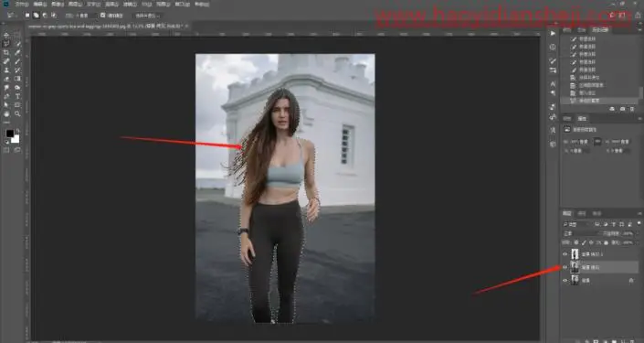The image size is (644, 343).
Task: Toggle lock all padlock icon
Action: click(x=607, y=242)
